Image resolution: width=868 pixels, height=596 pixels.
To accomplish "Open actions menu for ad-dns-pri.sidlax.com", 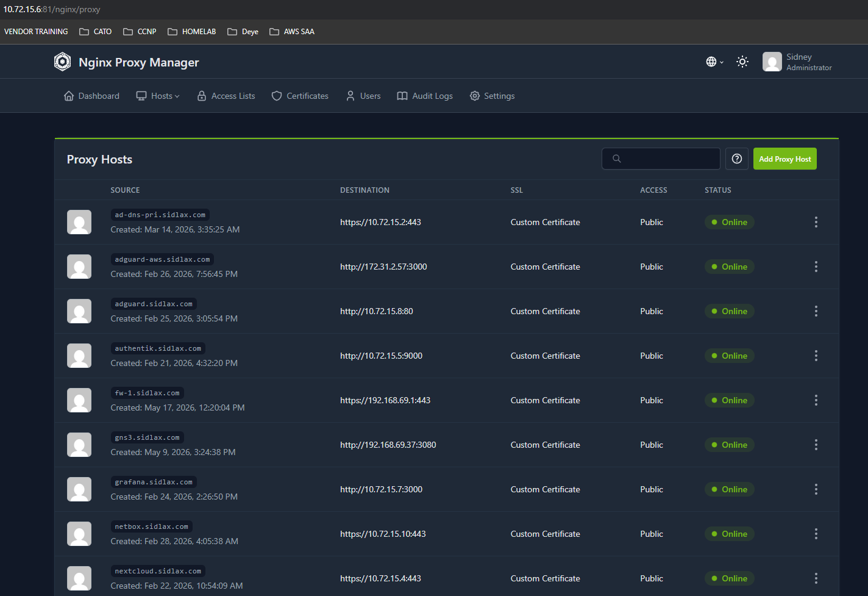I will point(816,222).
